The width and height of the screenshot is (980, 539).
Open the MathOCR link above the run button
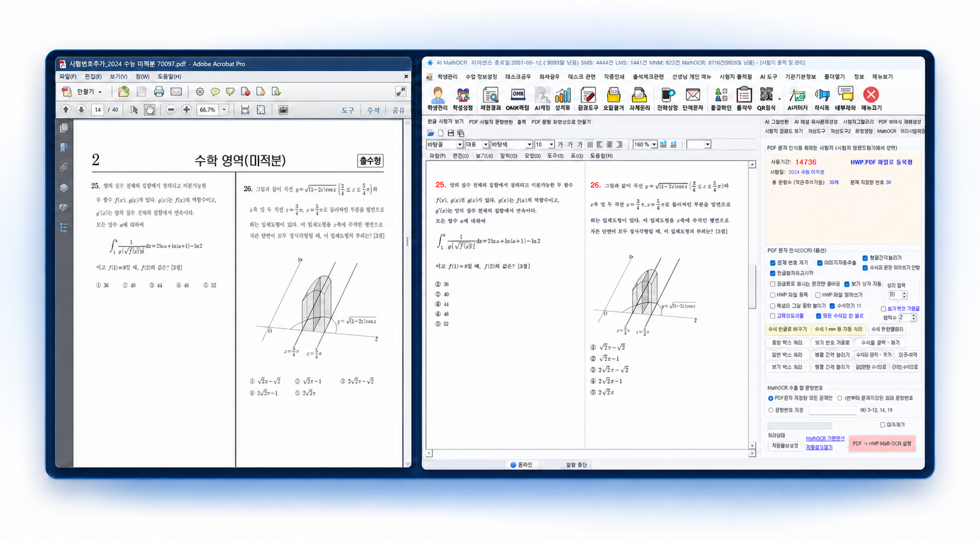[x=825, y=439]
